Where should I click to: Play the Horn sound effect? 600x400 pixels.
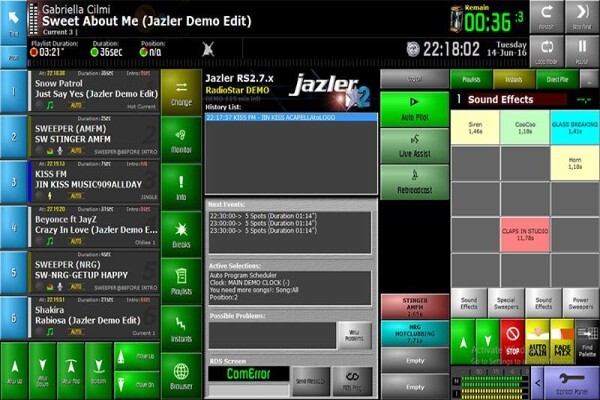[x=575, y=163]
